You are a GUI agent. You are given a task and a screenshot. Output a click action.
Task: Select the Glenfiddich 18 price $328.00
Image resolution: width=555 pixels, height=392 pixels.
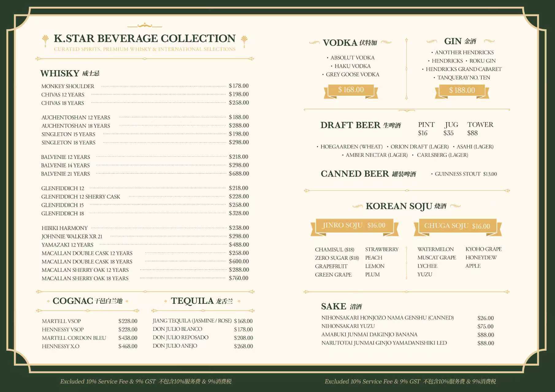pos(239,213)
